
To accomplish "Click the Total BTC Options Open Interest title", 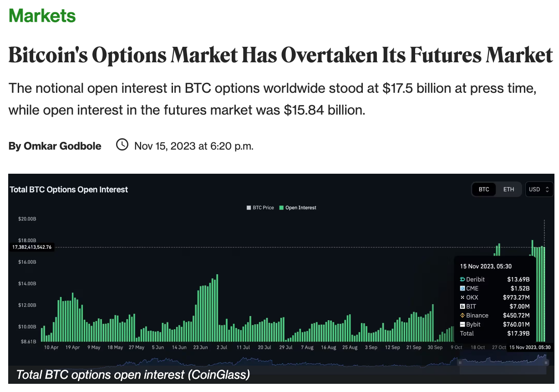I will (69, 190).
